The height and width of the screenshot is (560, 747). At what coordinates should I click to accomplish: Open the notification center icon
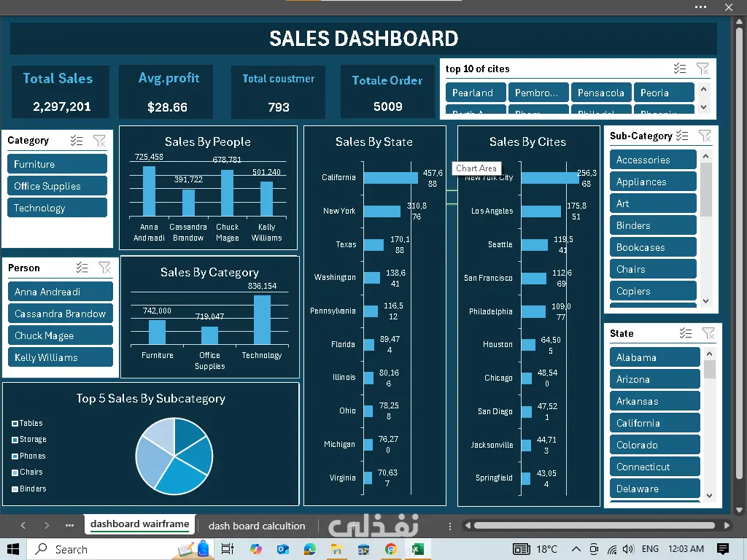pyautogui.click(x=723, y=549)
